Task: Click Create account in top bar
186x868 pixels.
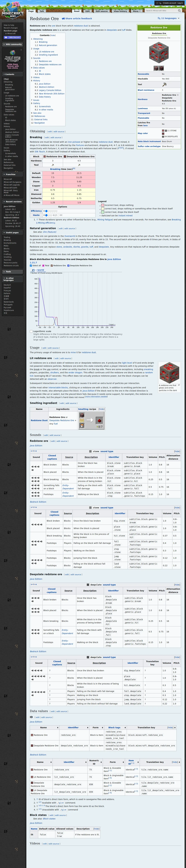Action: pyautogui.click(x=169, y=3)
